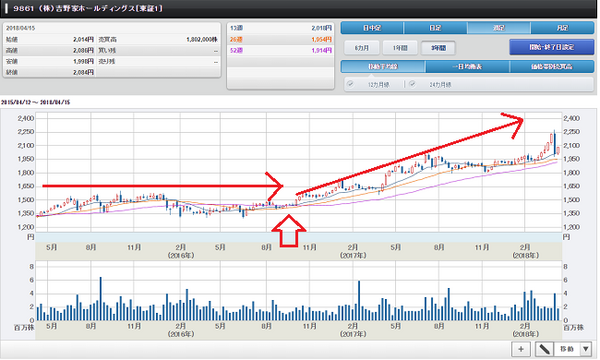The height and width of the screenshot is (360, 600).
Task: Click the 買い残 row label
Action: pyautogui.click(x=107, y=50)
